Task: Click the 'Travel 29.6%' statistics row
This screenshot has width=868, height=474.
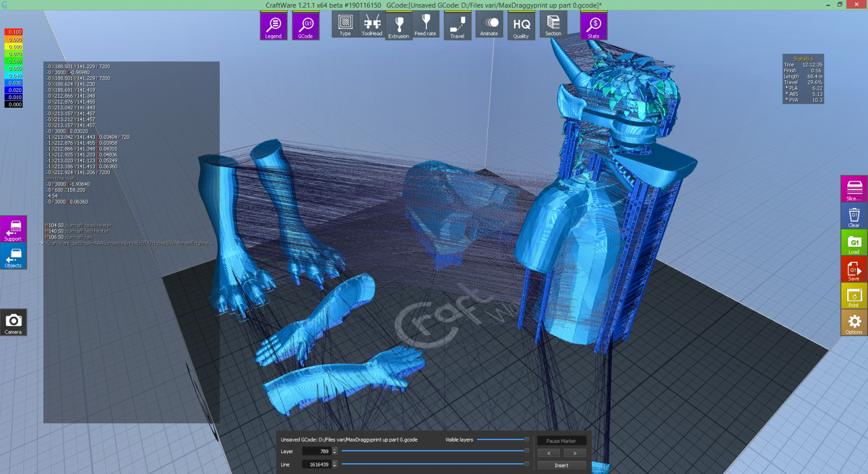Action: [803, 82]
